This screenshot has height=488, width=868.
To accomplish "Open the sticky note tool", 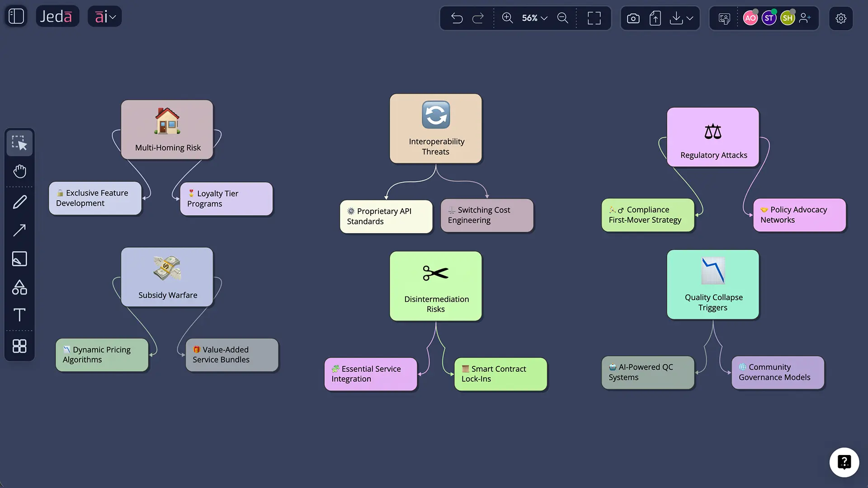I will (19, 259).
